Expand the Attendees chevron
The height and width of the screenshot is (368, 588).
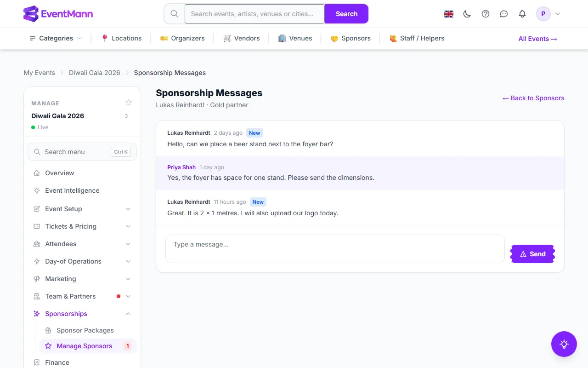pyautogui.click(x=128, y=244)
